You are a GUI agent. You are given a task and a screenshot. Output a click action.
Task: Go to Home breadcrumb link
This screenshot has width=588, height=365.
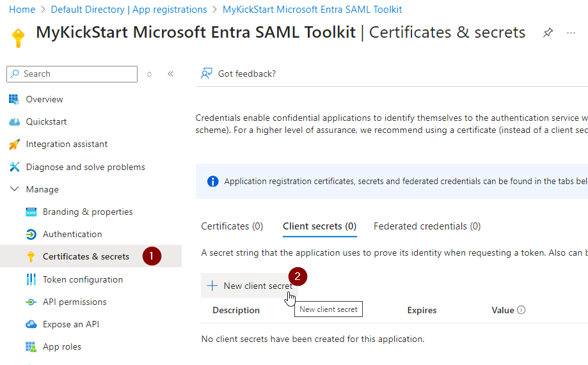pyautogui.click(x=22, y=10)
